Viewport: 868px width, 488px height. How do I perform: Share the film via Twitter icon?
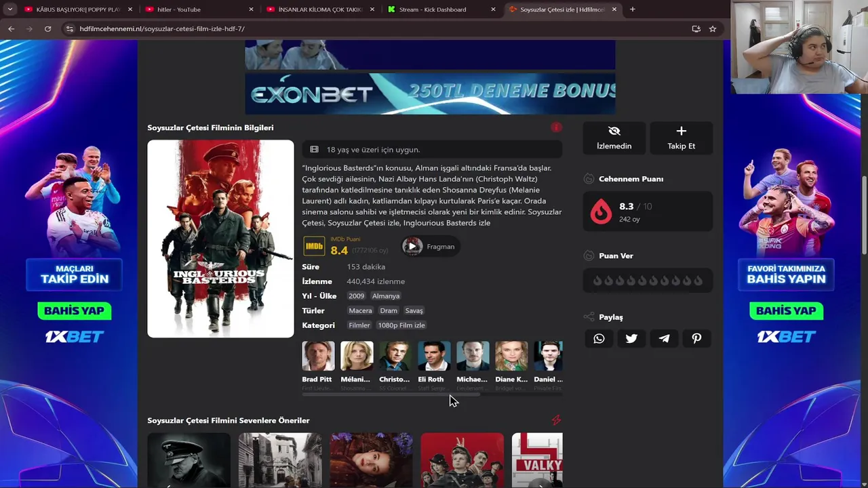pyautogui.click(x=631, y=338)
